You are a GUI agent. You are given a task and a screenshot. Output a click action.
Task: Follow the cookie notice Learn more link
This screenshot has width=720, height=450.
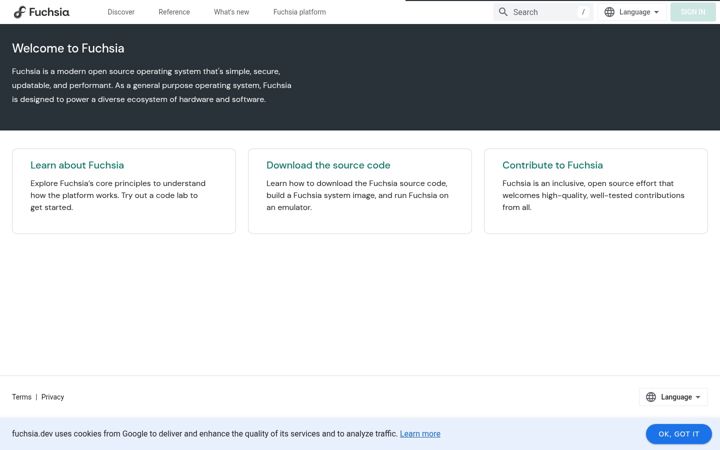point(420,433)
